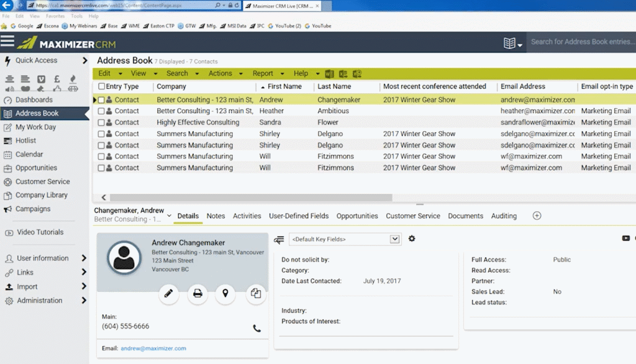Open the Search menu

[x=177, y=73]
